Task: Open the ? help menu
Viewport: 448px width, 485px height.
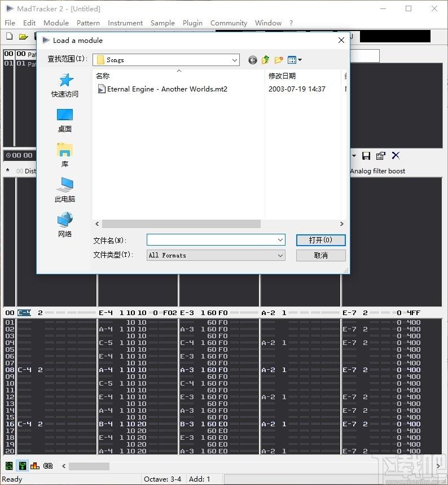Action: tap(291, 23)
